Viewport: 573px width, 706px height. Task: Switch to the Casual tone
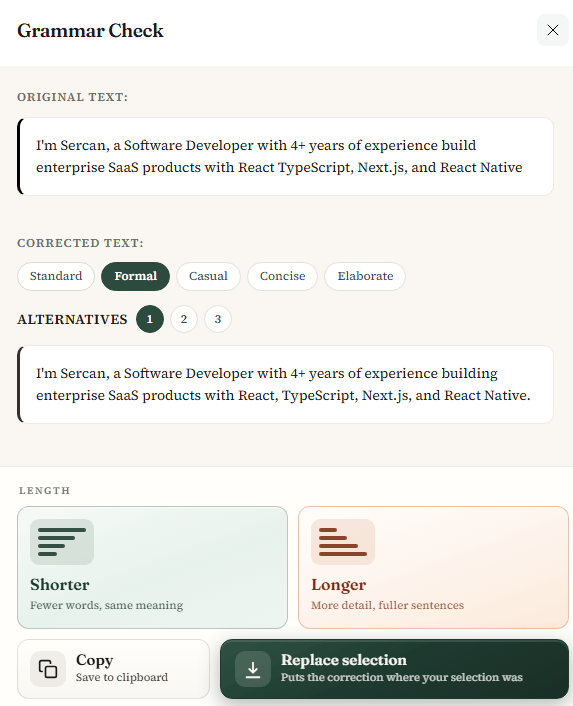pos(208,276)
